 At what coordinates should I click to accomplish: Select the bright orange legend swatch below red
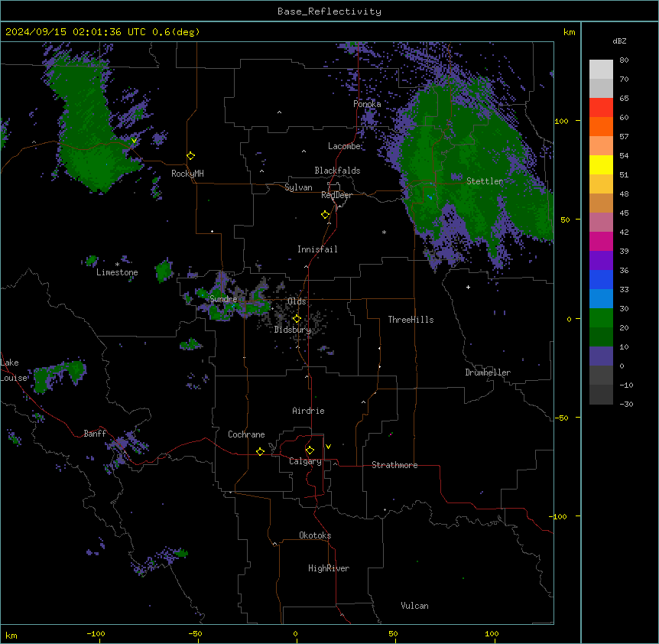tap(601, 126)
